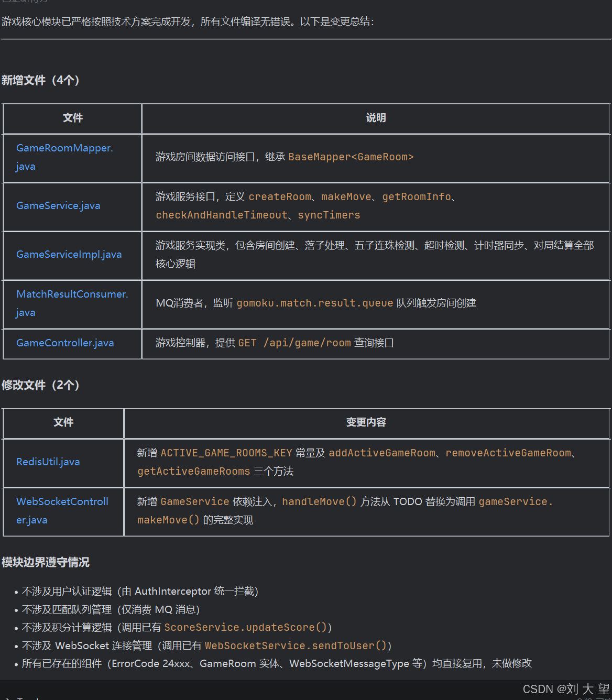Open the GameRoomMapper.java file link
Viewport: 612px width, 700px height.
(x=64, y=157)
